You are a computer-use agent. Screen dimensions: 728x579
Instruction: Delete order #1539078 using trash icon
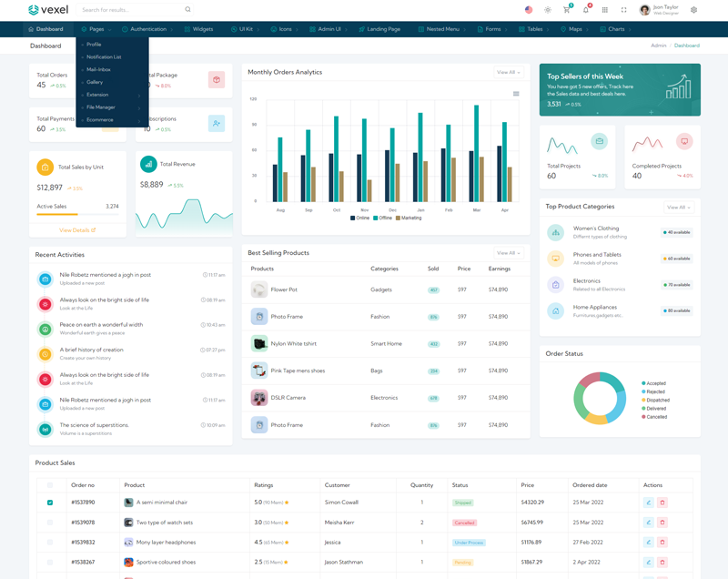pos(662,523)
